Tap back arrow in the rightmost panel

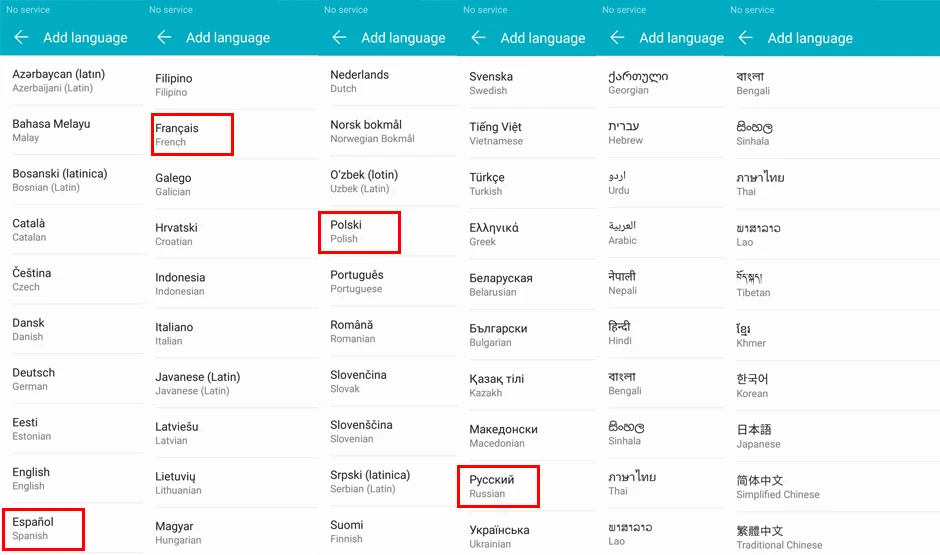[x=745, y=38]
